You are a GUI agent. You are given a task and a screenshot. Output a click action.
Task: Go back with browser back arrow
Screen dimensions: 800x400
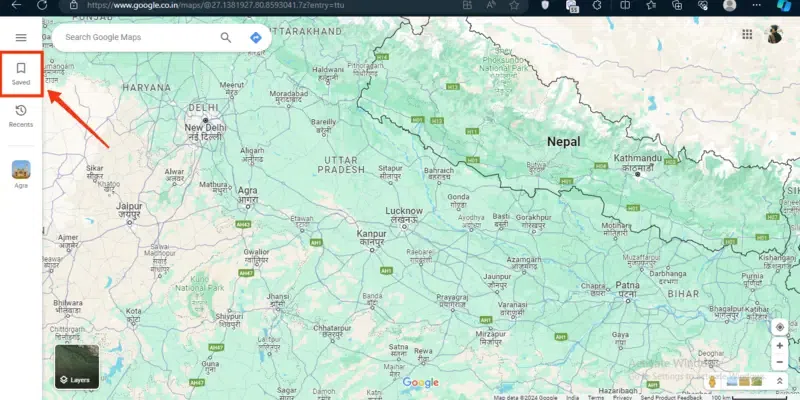pyautogui.click(x=16, y=5)
